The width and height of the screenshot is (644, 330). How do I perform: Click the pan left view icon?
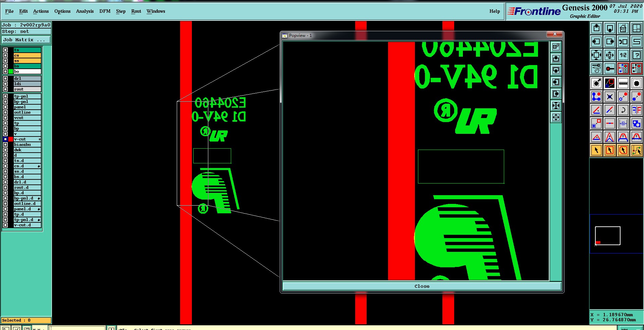click(x=596, y=42)
